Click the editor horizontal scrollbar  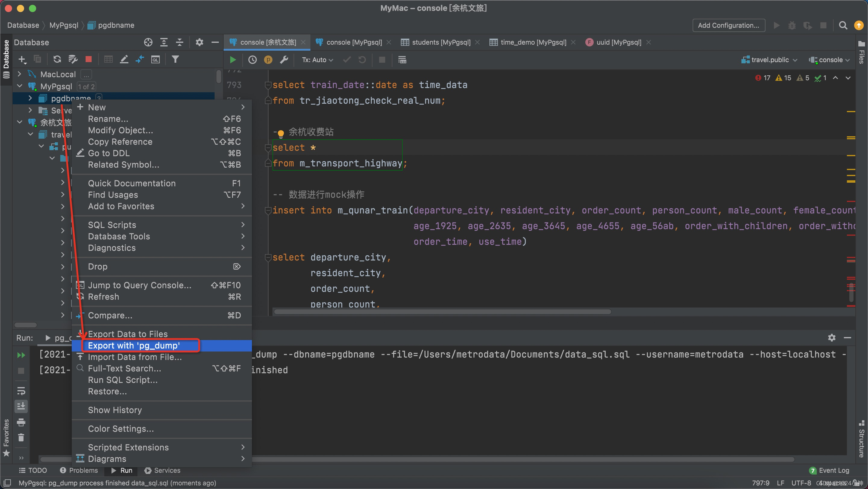pyautogui.click(x=442, y=312)
